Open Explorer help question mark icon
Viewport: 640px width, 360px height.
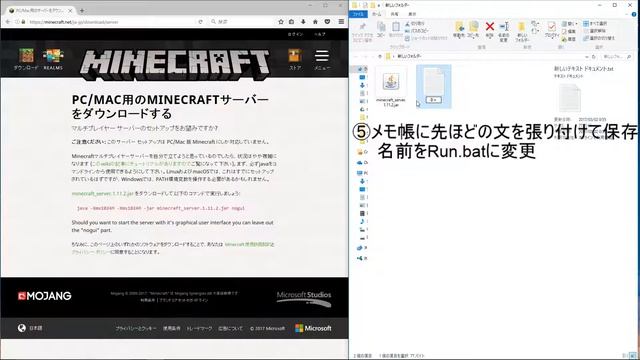[634, 14]
